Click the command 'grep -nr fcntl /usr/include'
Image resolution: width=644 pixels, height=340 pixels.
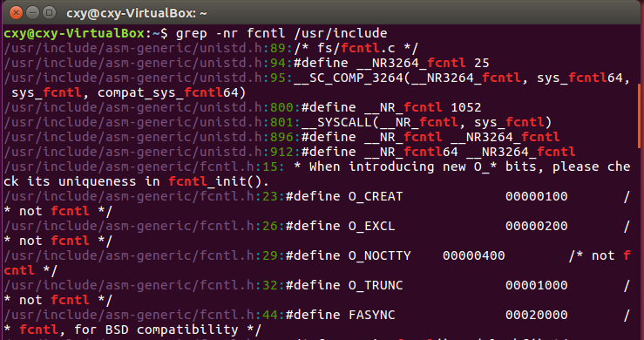coord(281,33)
